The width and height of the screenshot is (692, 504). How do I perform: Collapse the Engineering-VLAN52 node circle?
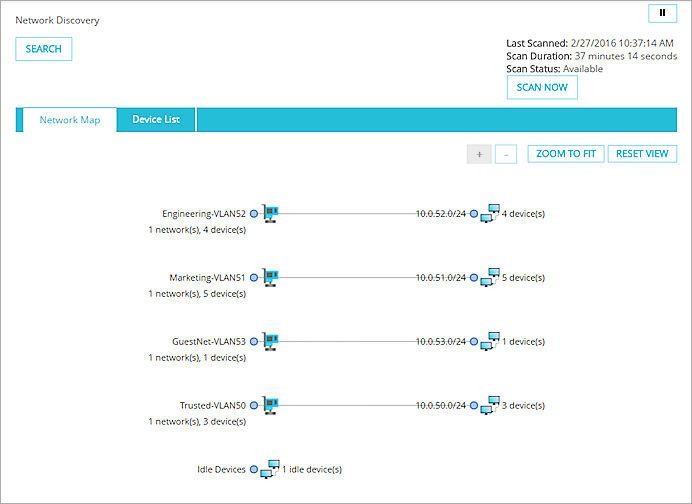point(254,214)
